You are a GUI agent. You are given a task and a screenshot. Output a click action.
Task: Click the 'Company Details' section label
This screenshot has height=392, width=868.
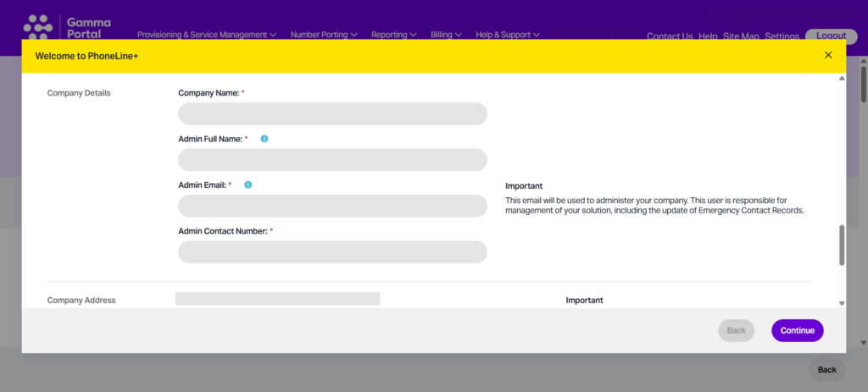[x=79, y=93]
